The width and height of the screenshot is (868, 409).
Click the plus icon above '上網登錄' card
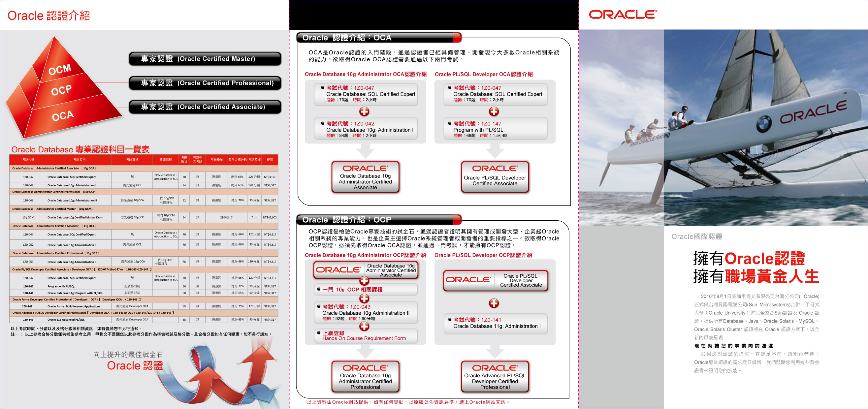coord(364,326)
